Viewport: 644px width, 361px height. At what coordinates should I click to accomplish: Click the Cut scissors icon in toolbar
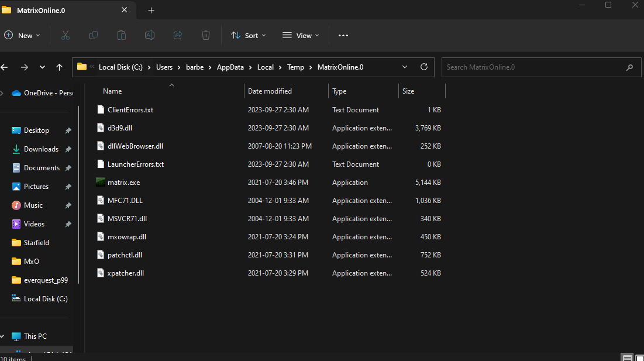pos(66,35)
